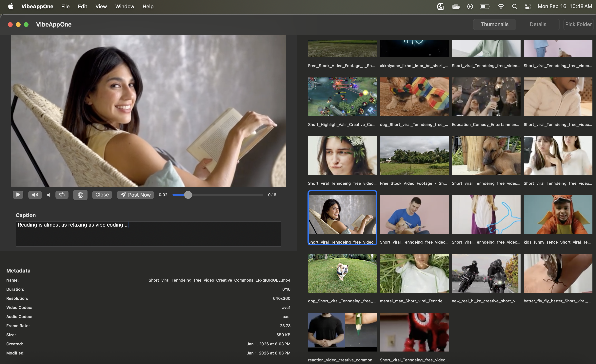Image resolution: width=596 pixels, height=364 pixels.
Task: Open the AirPlay streaming icon
Action: pos(80,195)
